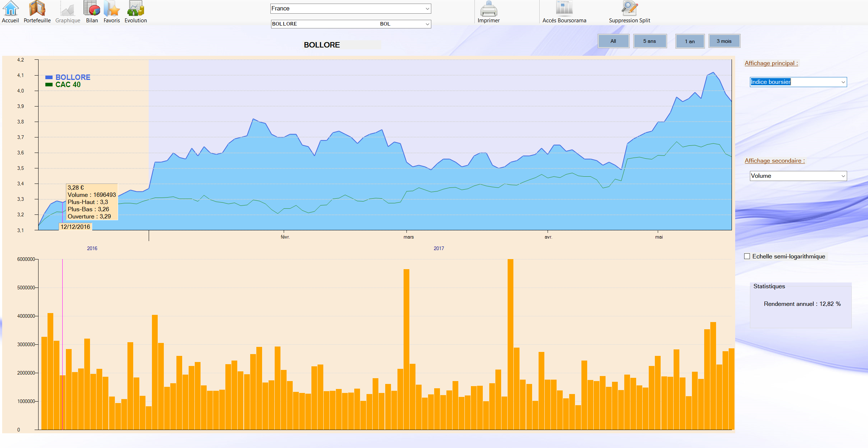Click the Ouverture : 3,29 tooltip line
The width and height of the screenshot is (868, 448).
pos(89,216)
